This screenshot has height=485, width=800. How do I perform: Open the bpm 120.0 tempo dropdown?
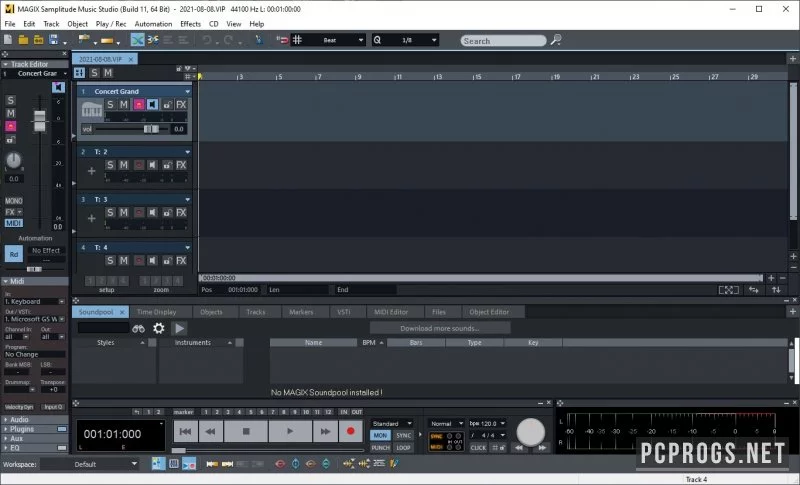[x=487, y=423]
